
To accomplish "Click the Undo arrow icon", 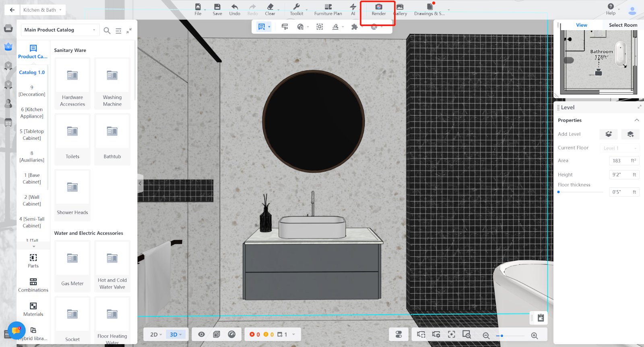I will [x=235, y=7].
